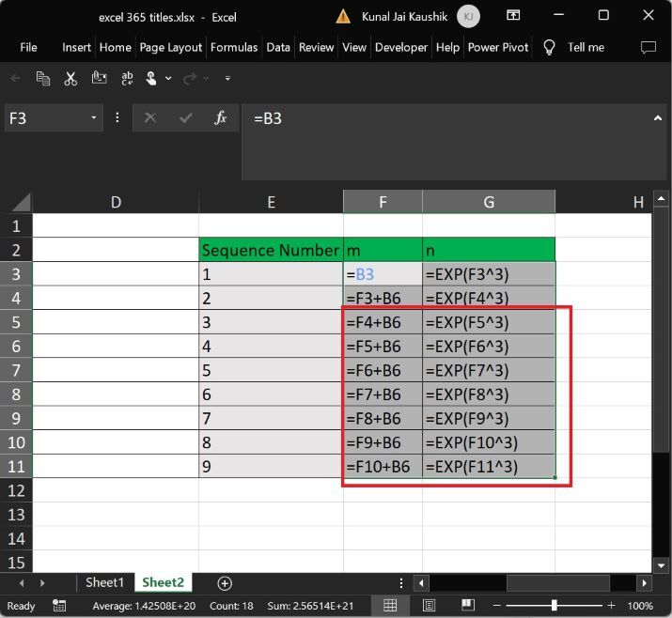This screenshot has width=672, height=618.
Task: Open Customize Quick Access Toolbar dropdown
Action: click(x=227, y=79)
